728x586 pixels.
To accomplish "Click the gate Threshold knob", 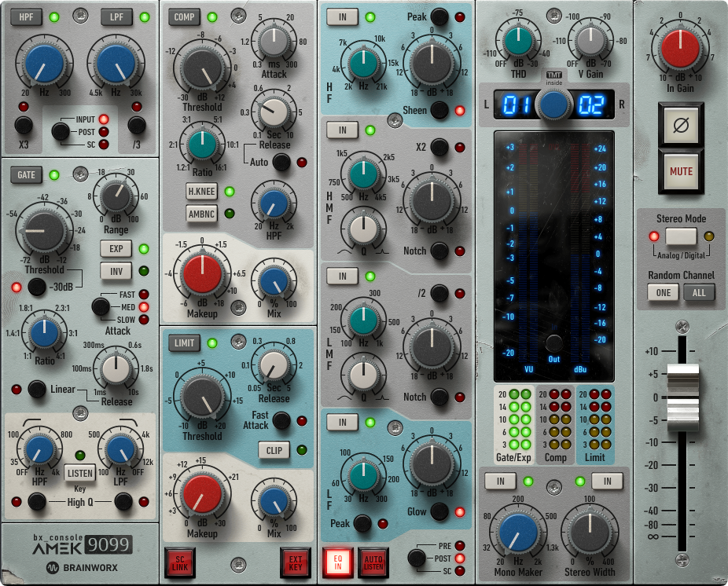I will [45, 231].
